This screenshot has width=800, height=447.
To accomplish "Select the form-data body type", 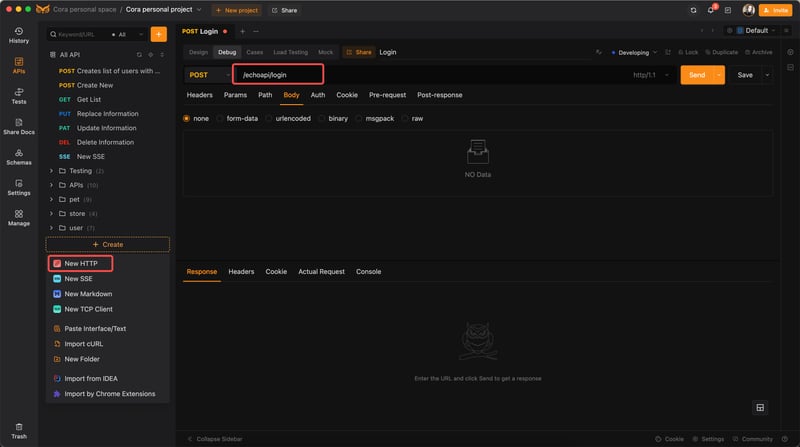I will pos(236,118).
